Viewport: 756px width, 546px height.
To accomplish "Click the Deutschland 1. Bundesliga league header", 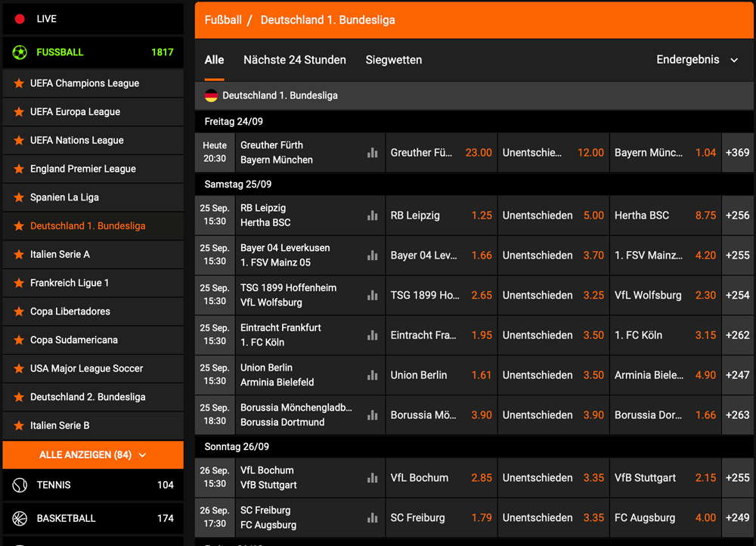I will click(474, 95).
